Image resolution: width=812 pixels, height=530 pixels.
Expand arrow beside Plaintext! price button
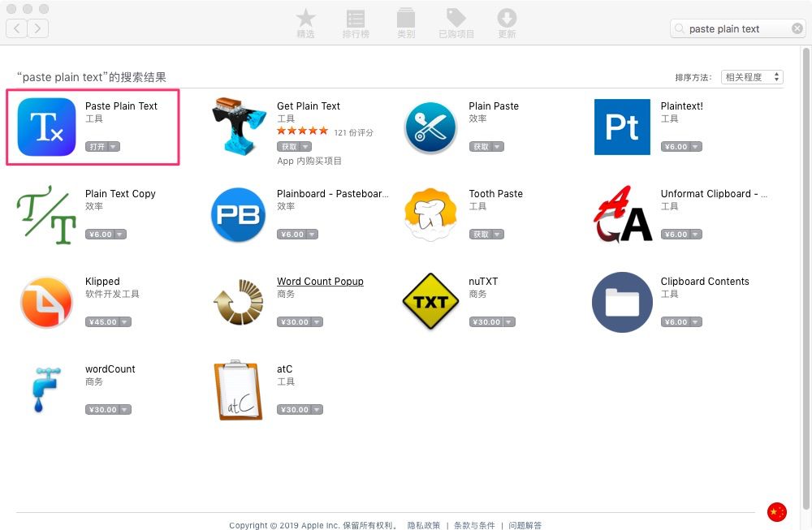pyautogui.click(x=696, y=146)
